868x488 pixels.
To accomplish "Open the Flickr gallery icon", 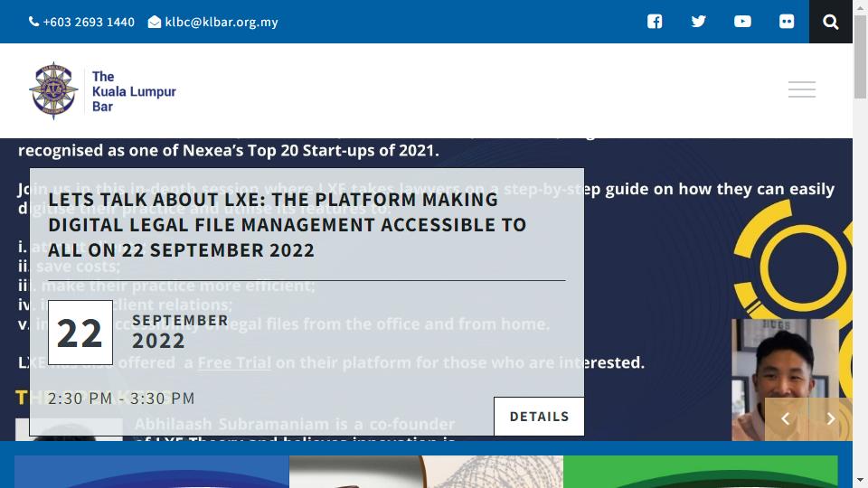I will pyautogui.click(x=786, y=22).
